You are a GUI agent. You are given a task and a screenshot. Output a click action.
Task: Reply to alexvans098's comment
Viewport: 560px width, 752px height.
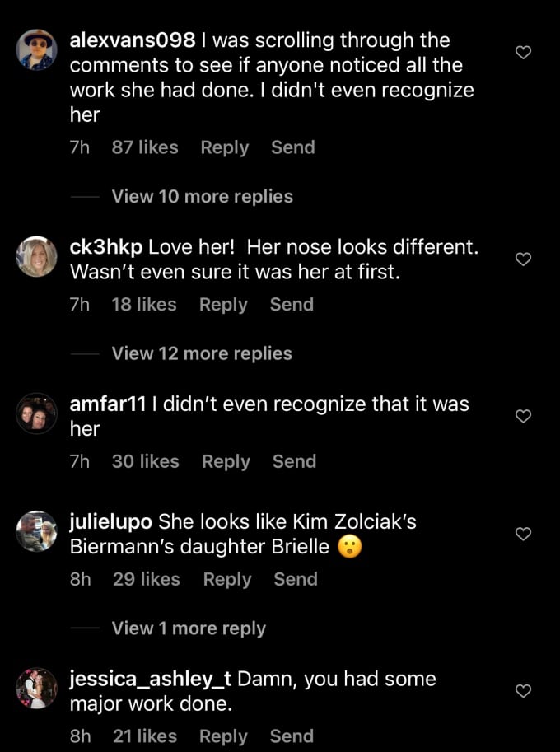pos(224,147)
